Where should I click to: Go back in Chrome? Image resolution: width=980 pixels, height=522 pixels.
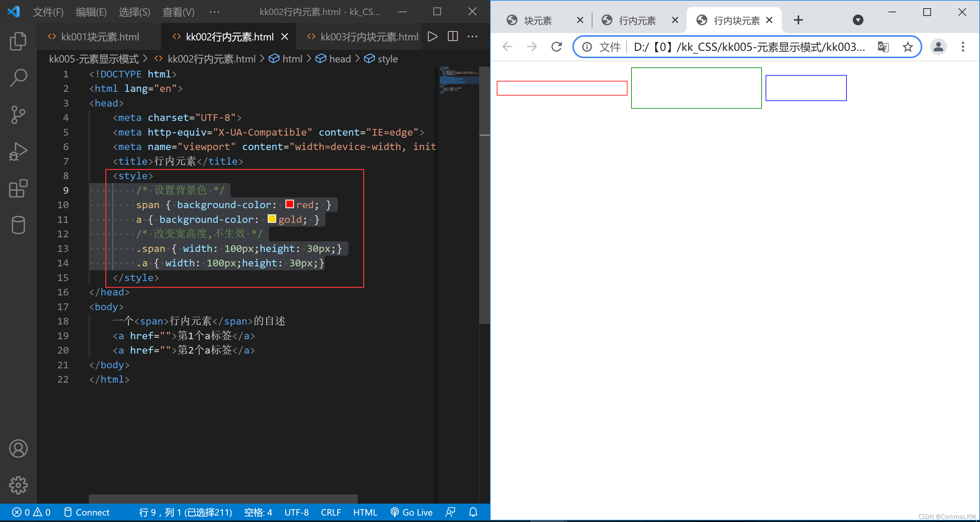tap(507, 47)
